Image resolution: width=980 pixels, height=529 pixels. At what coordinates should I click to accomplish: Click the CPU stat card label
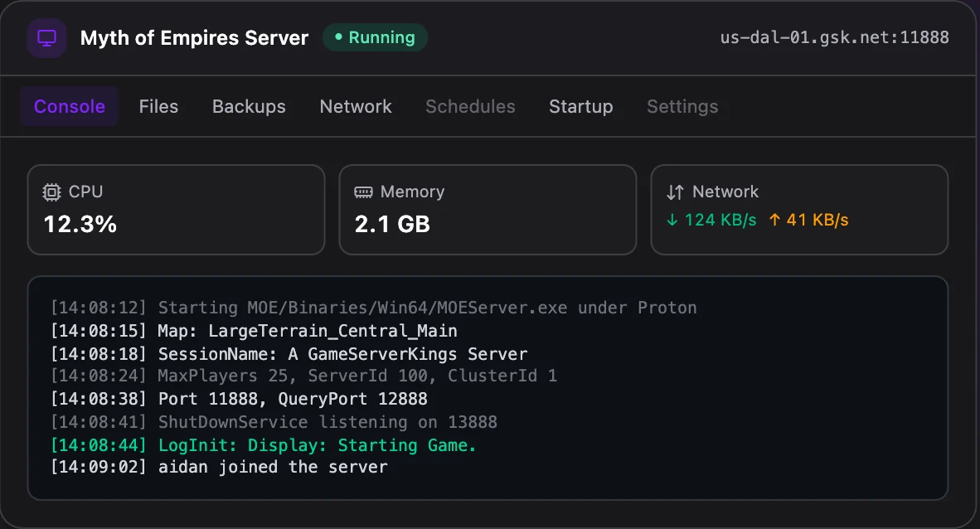(85, 192)
